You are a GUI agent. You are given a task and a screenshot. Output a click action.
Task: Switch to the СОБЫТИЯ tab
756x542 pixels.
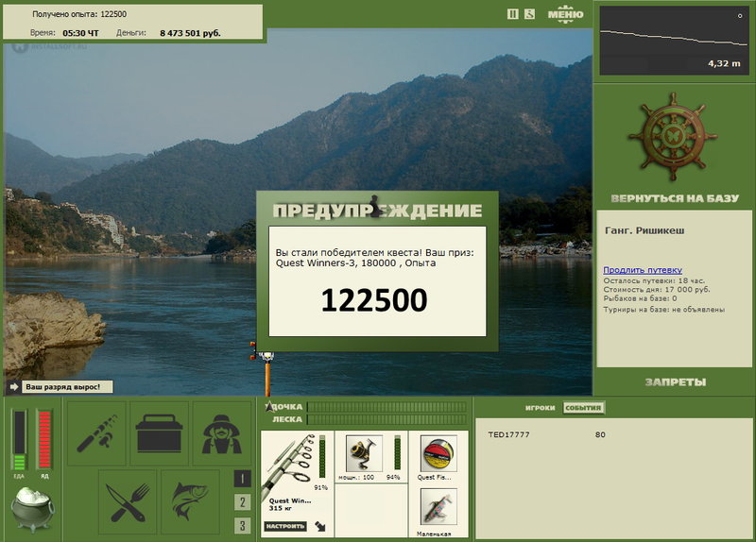[583, 408]
